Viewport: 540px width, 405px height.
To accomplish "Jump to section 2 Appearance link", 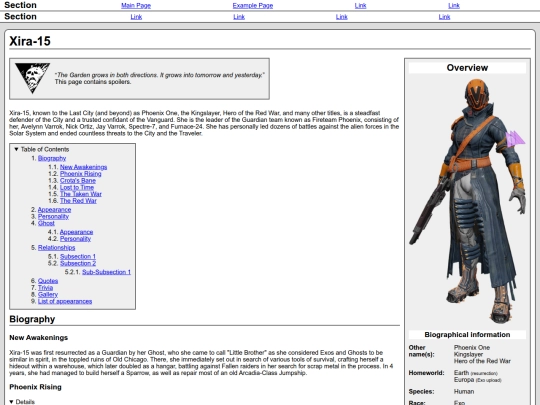I will pyautogui.click(x=54, y=210).
